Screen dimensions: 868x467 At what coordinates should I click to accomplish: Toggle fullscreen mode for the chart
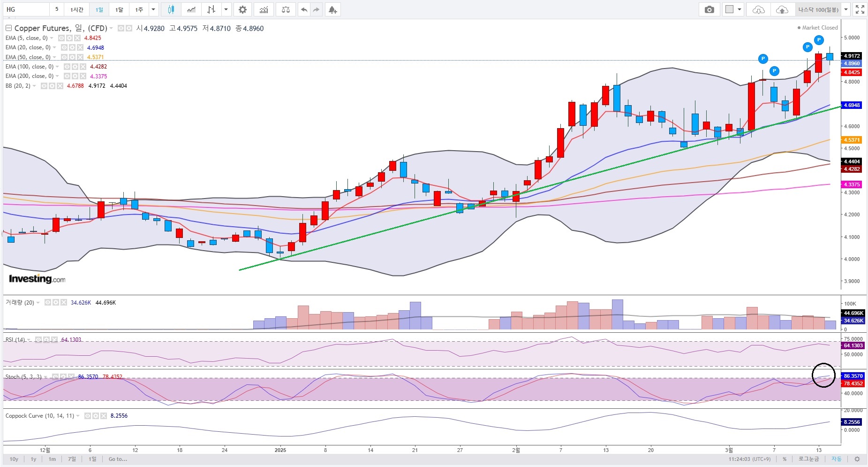(860, 9)
